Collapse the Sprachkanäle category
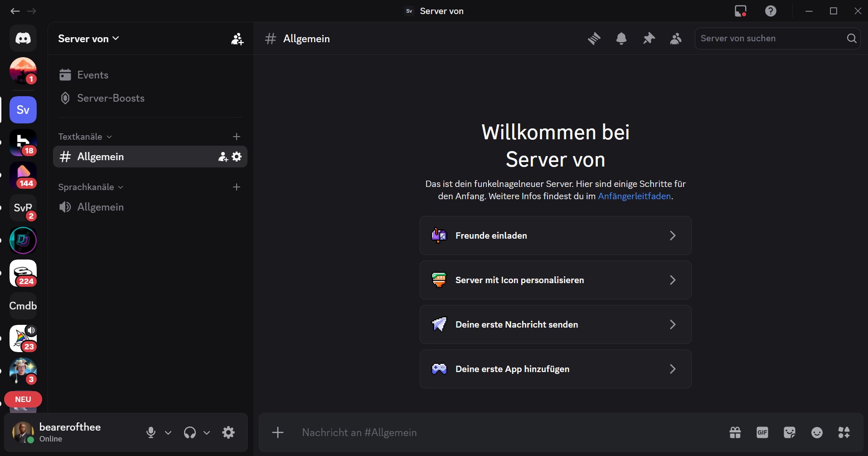The width and height of the screenshot is (868, 456). (90, 187)
